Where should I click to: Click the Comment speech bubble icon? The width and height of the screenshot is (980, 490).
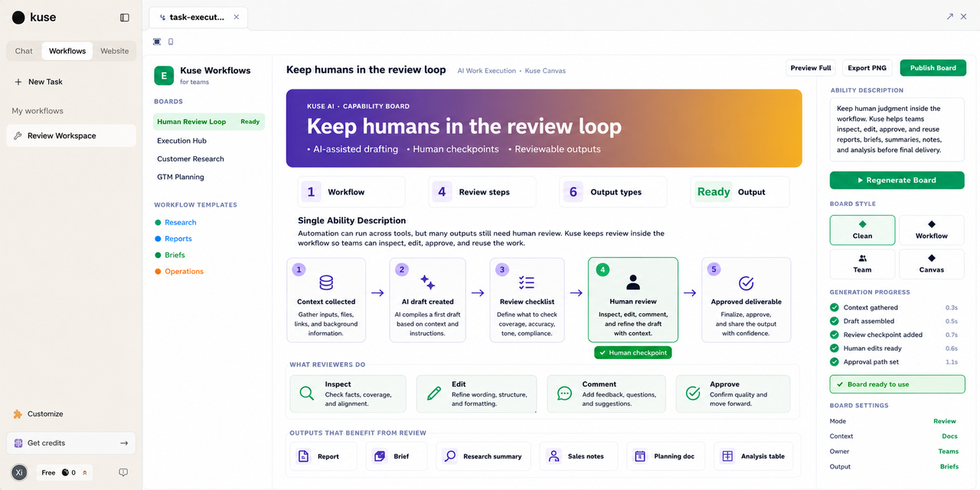tap(564, 394)
